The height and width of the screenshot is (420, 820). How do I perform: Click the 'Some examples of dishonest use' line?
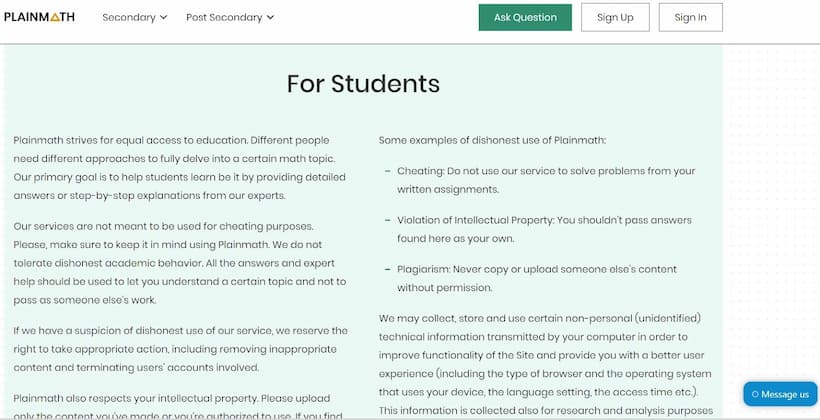click(x=492, y=140)
